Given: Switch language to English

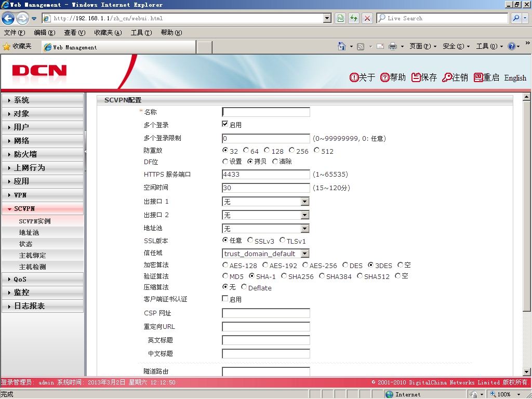Looking at the screenshot, I should [515, 78].
